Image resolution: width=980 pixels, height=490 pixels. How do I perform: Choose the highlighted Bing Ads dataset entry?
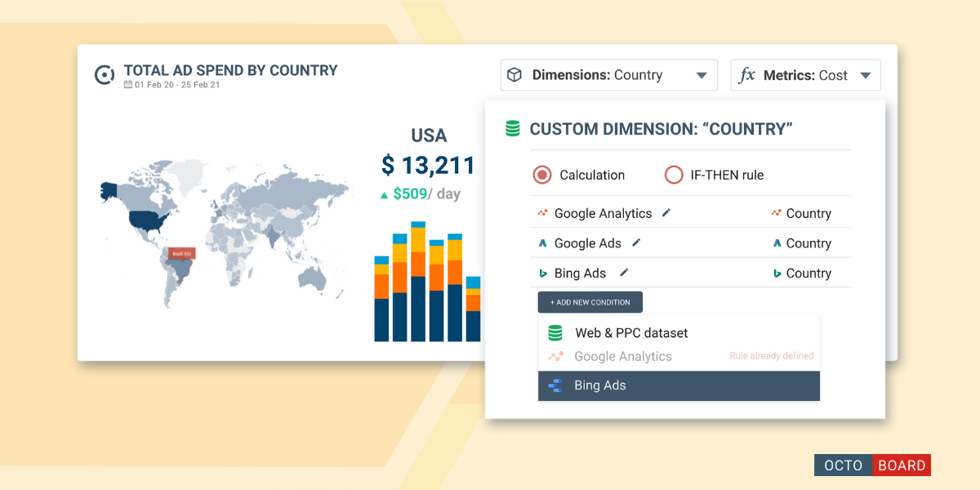679,385
